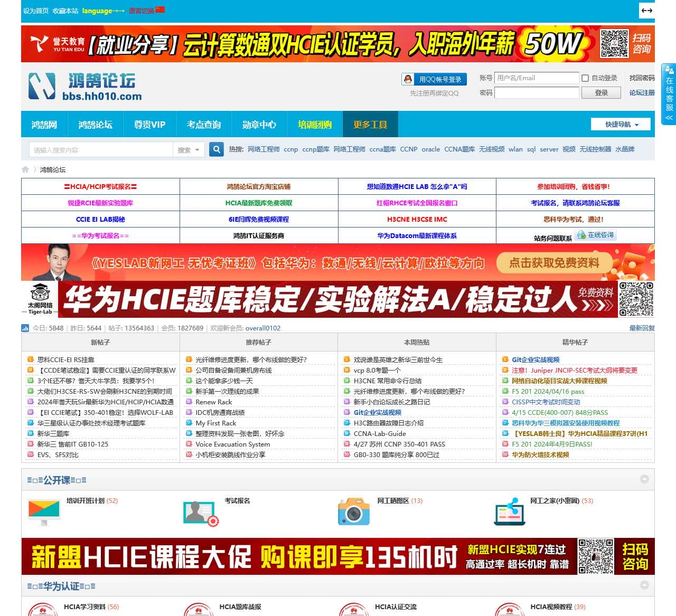Open the 尊贵VIP nav tab
676x616 pixels.
150,125
